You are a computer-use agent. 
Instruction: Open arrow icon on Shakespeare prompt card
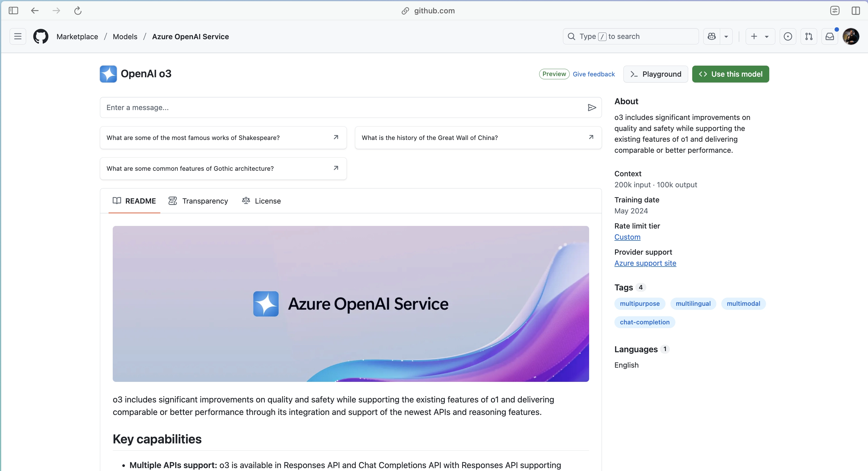336,137
